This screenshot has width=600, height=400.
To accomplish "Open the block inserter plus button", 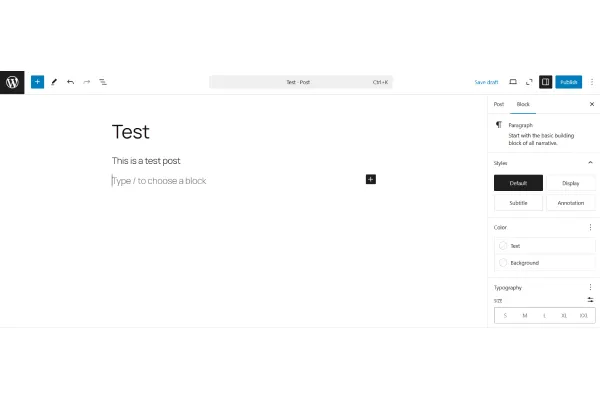I will [37, 82].
